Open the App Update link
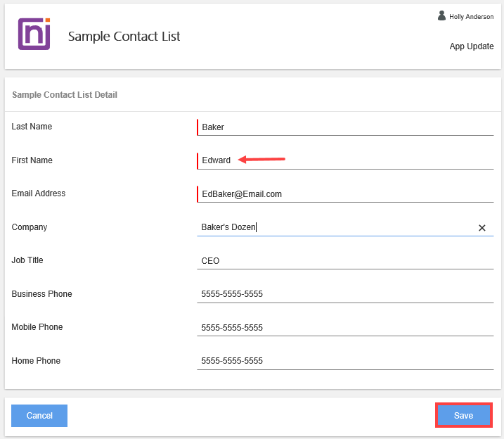Image resolution: width=504 pixels, height=439 pixels. 471,46
